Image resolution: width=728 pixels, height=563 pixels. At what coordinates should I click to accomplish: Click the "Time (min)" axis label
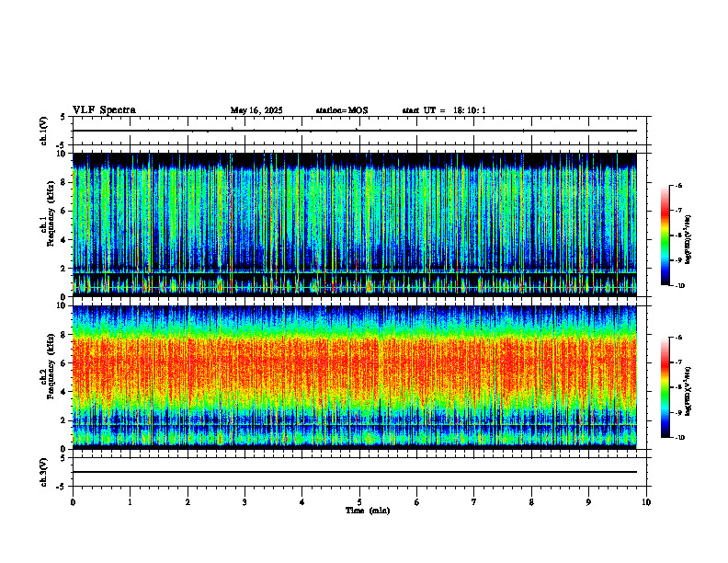(x=368, y=511)
